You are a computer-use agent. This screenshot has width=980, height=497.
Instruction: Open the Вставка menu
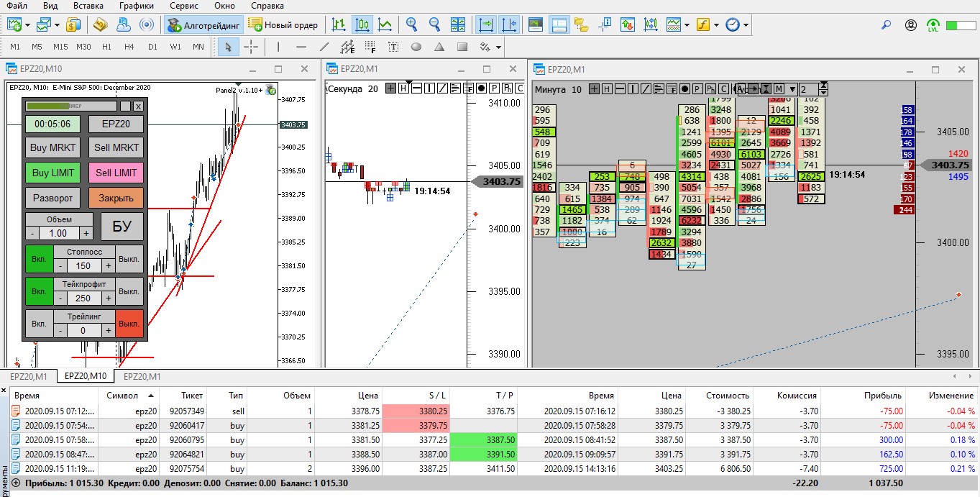[88, 6]
